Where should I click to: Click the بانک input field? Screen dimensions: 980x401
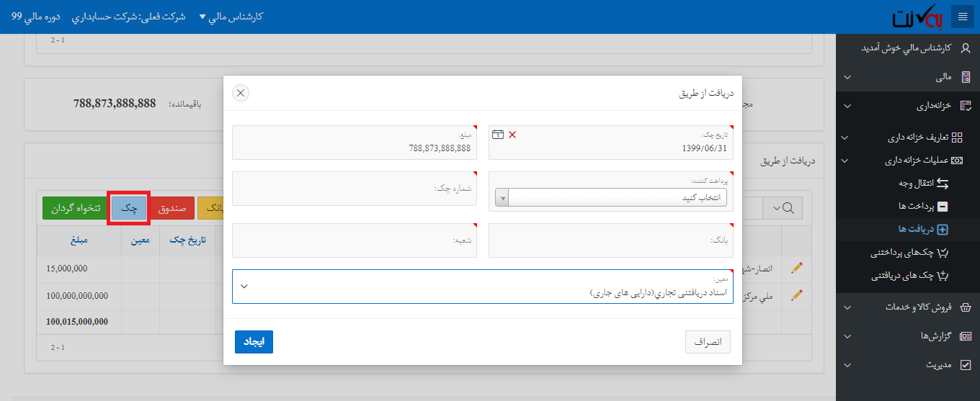click(611, 240)
